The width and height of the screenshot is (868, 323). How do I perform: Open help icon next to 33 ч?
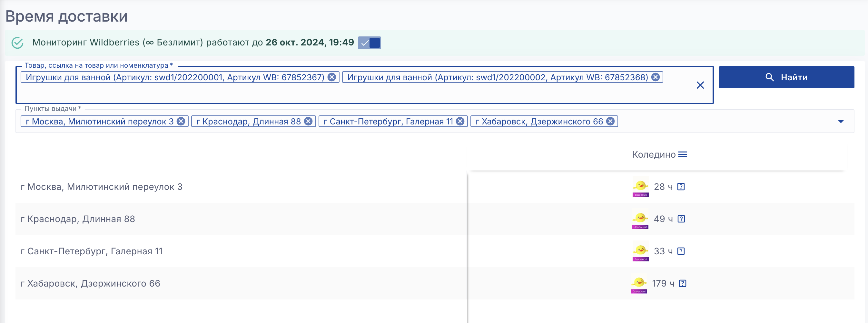[x=681, y=251]
